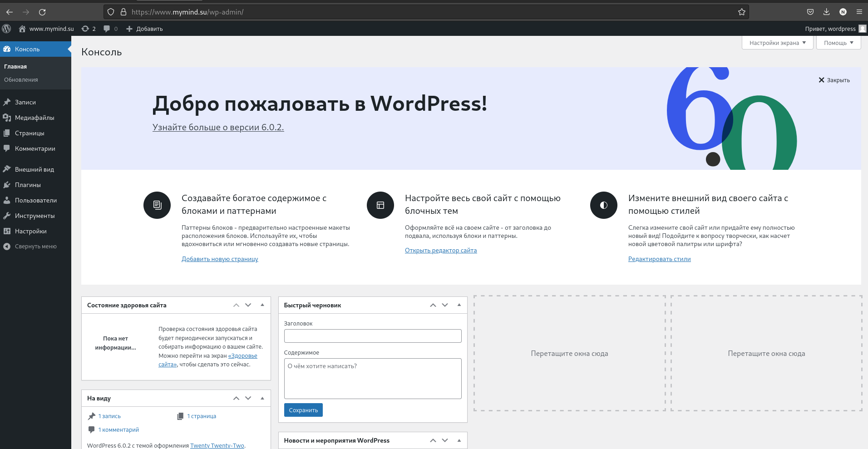This screenshot has height=449, width=868.
Task: Move Быстрый черновик widget up
Action: tap(433, 305)
